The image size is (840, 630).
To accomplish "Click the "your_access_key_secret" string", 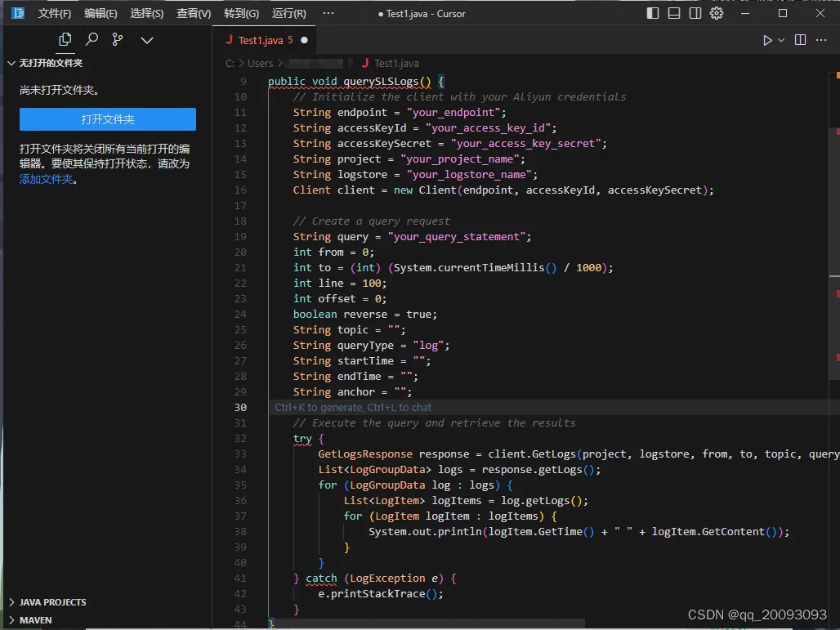I will (x=526, y=144).
